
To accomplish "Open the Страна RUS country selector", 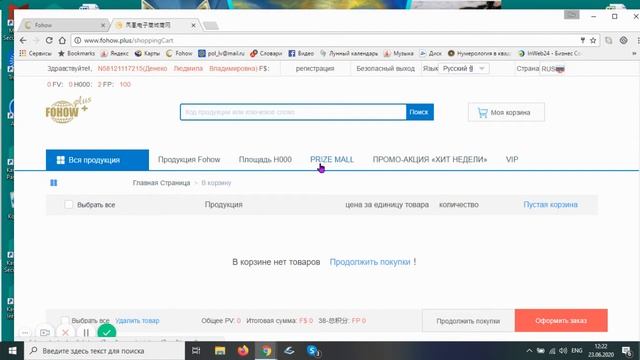I will [553, 69].
